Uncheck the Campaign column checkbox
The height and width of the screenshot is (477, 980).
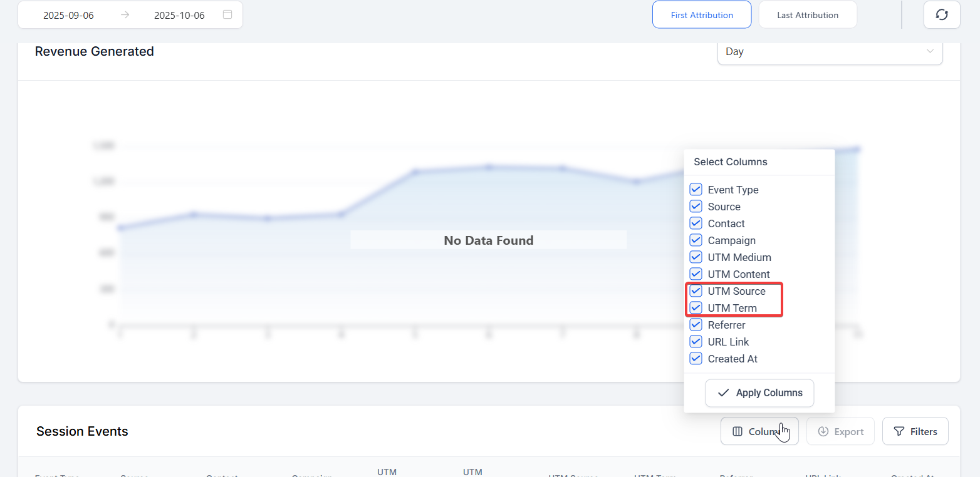[x=696, y=240]
